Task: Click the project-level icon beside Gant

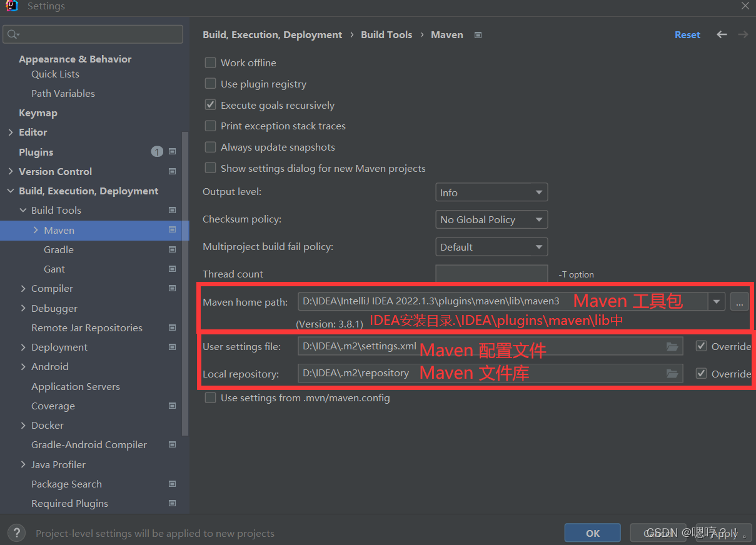Action: [x=173, y=269]
